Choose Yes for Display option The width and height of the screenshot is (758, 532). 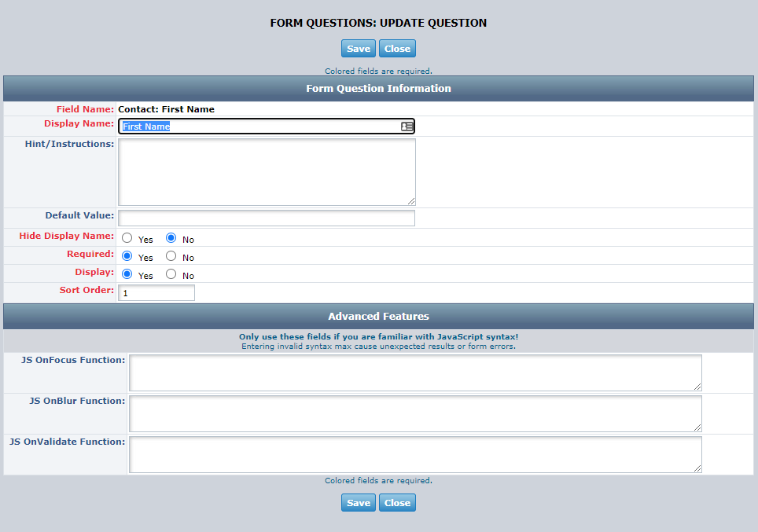pos(127,274)
